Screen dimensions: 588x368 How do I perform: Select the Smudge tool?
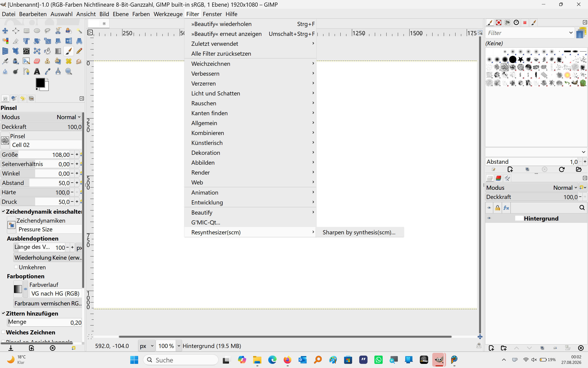point(79,61)
